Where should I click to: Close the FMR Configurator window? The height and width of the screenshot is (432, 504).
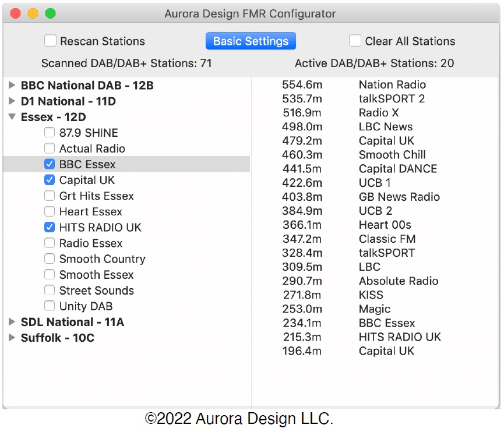click(x=15, y=13)
